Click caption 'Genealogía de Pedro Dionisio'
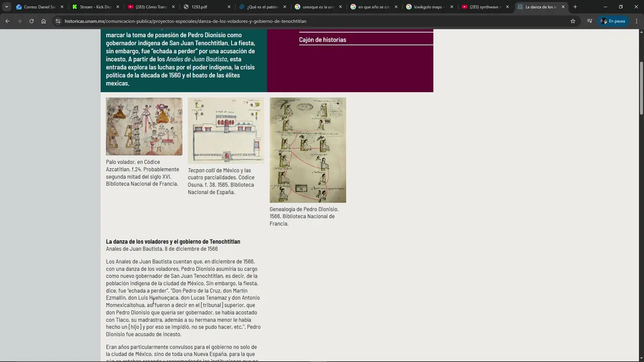This screenshot has width=644, height=362. point(303,216)
